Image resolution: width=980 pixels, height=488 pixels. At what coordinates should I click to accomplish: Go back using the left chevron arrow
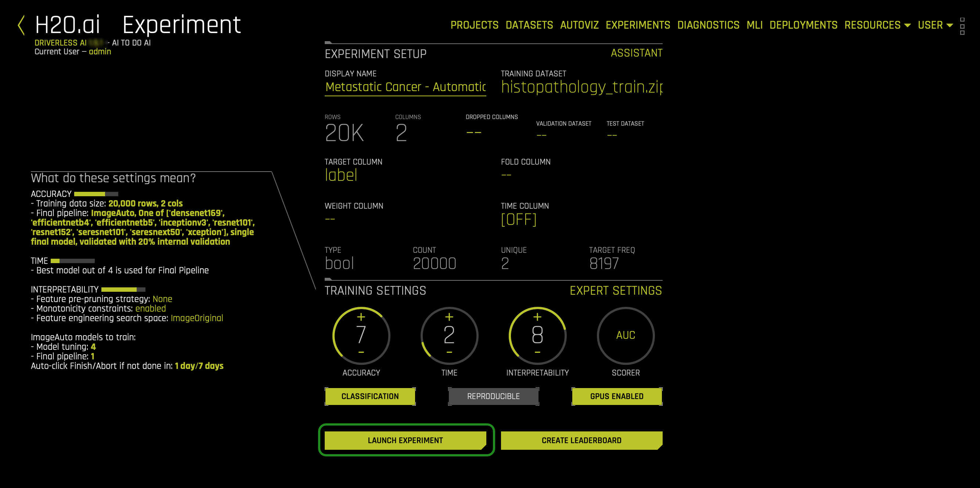(21, 25)
